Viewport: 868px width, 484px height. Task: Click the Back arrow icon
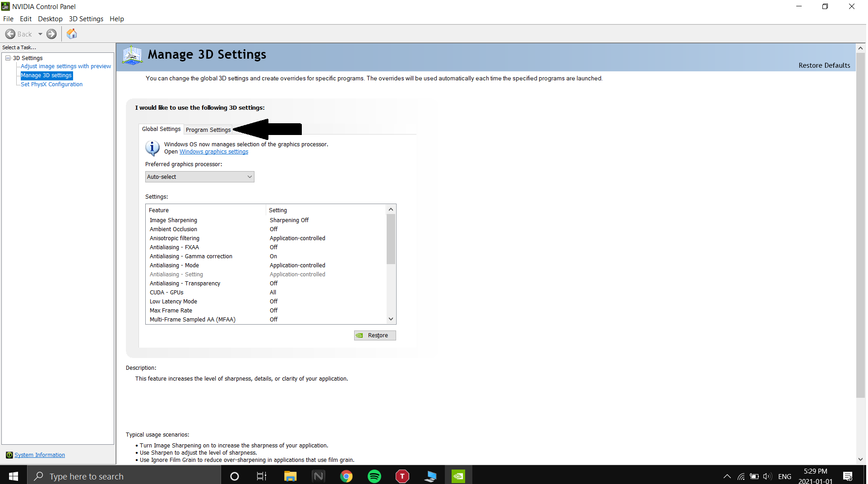[10, 34]
